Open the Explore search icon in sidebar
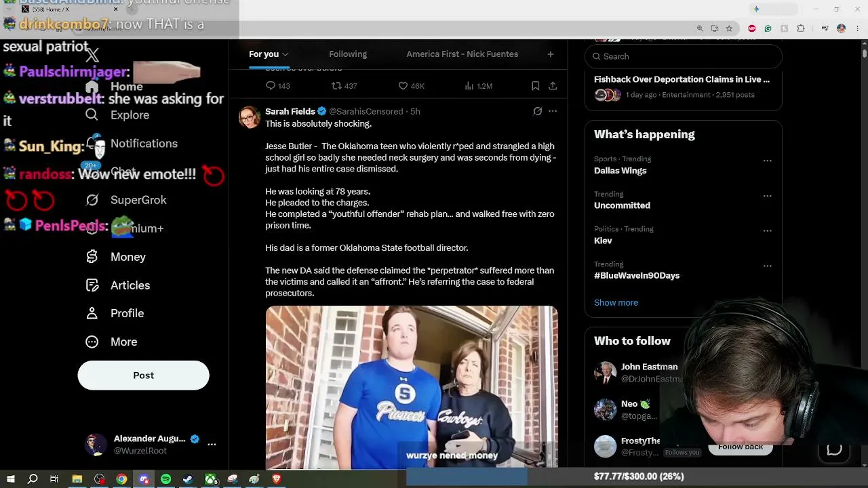Image resolution: width=868 pixels, height=488 pixels. tap(92, 115)
